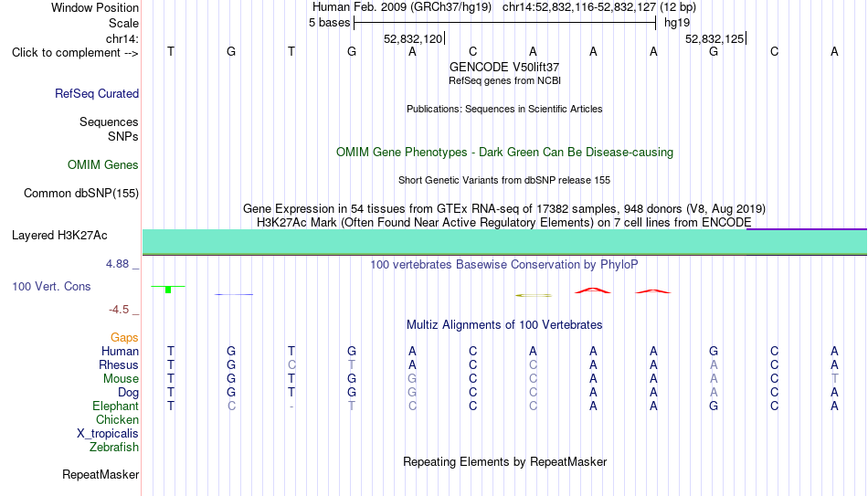Image resolution: width=868 pixels, height=496 pixels.
Task: Click the Zebrafish species label
Action: coord(114,448)
